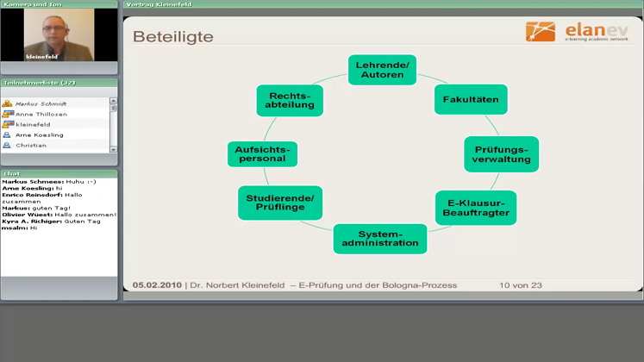Click the 'Kamera und Ton' panel title
This screenshot has width=644, height=362.
tap(33, 4)
